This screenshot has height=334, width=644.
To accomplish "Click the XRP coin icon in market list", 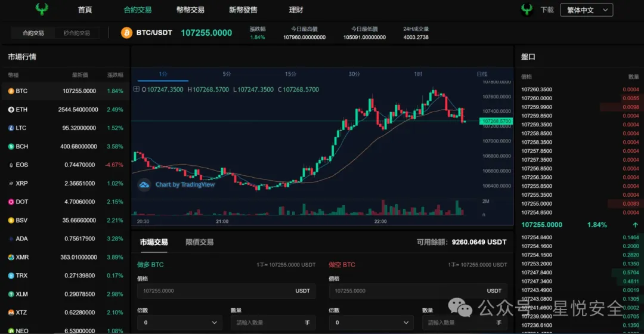I will click(x=11, y=183).
